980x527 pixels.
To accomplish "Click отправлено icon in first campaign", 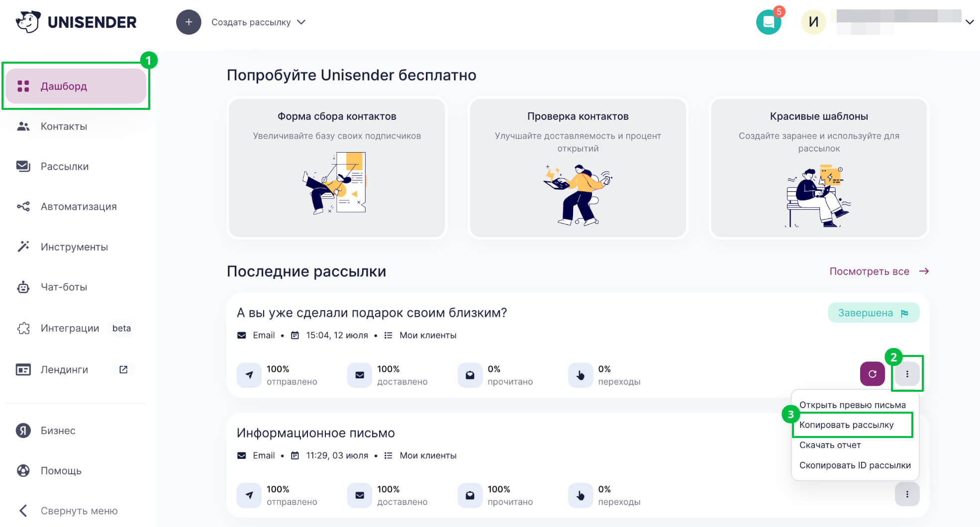I will click(249, 375).
